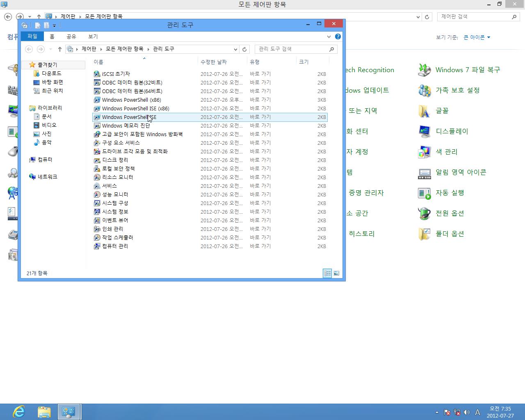The width and height of the screenshot is (525, 420).
Task: Open 문서 library in navigation pane
Action: 46,116
